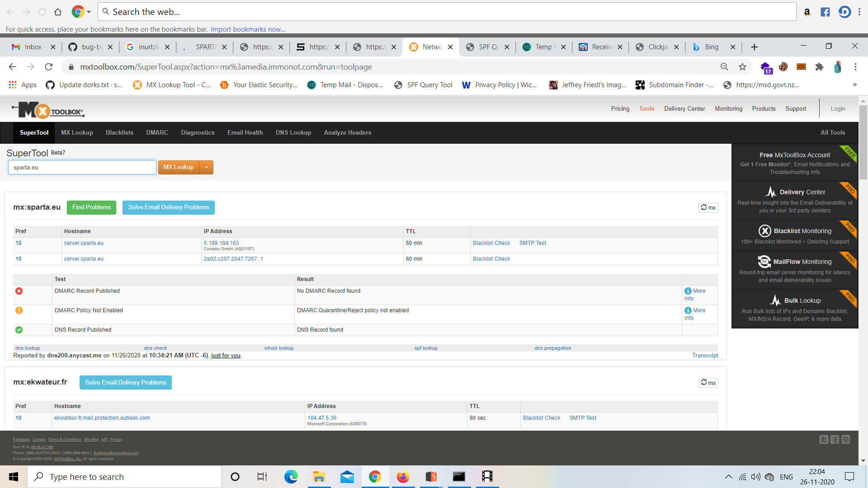Click the browser zoom magnifier icon

[x=724, y=67]
